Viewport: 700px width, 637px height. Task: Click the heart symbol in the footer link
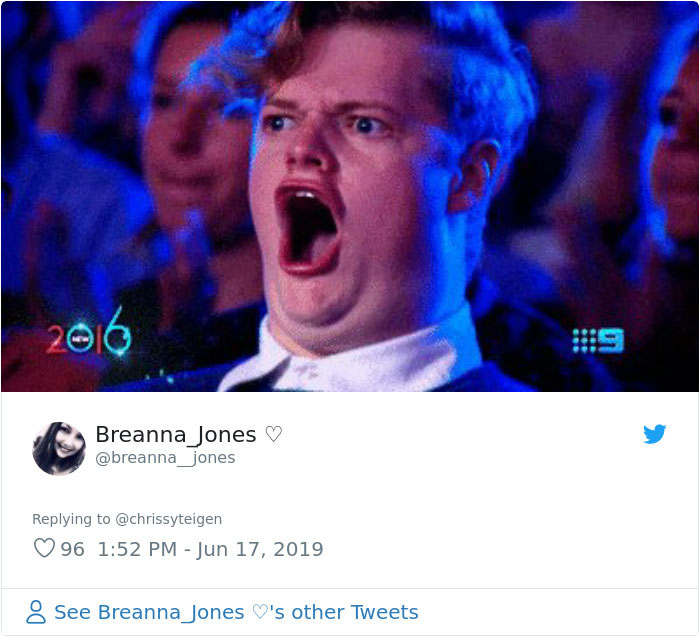[260, 612]
